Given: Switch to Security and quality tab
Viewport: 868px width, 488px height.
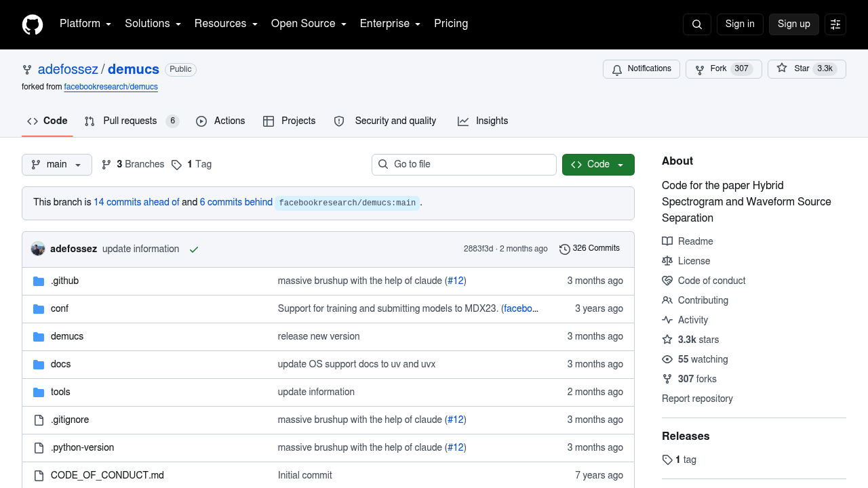Looking at the screenshot, I should point(385,121).
